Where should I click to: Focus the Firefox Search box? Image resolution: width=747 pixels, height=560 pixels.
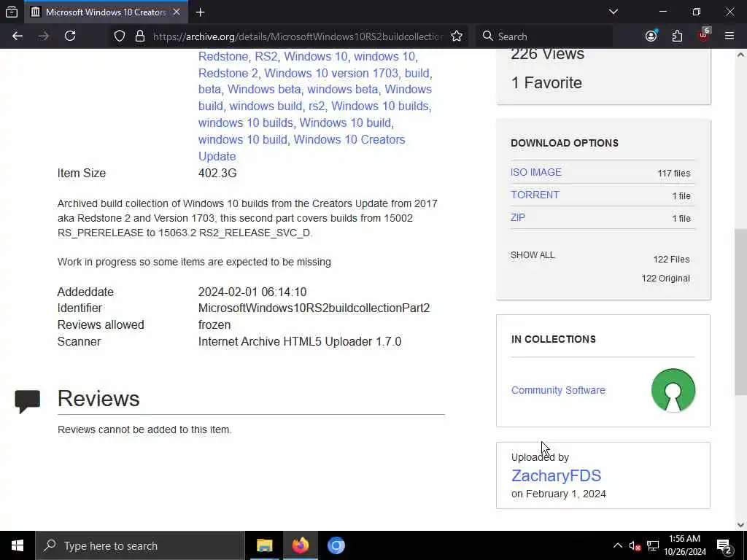point(544,36)
